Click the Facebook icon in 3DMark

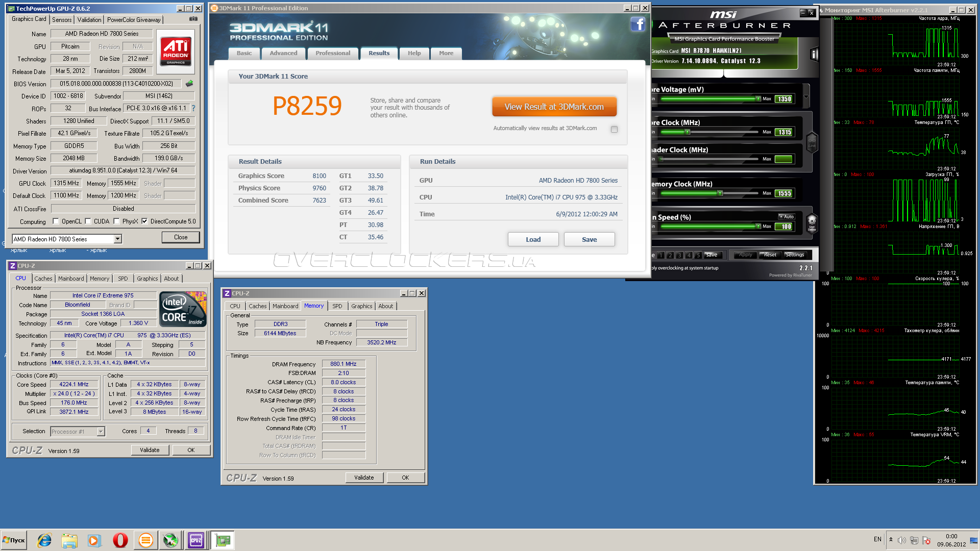[x=638, y=24]
